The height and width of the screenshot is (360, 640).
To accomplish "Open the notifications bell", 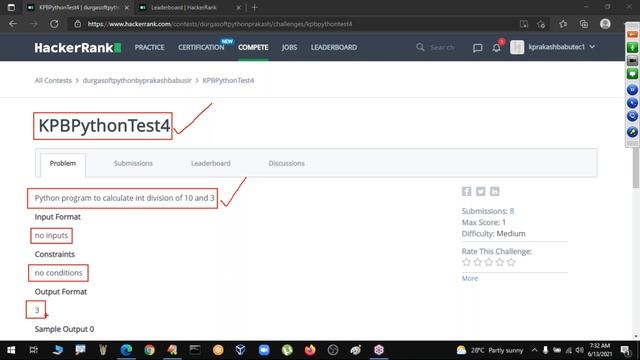I will click(x=496, y=48).
